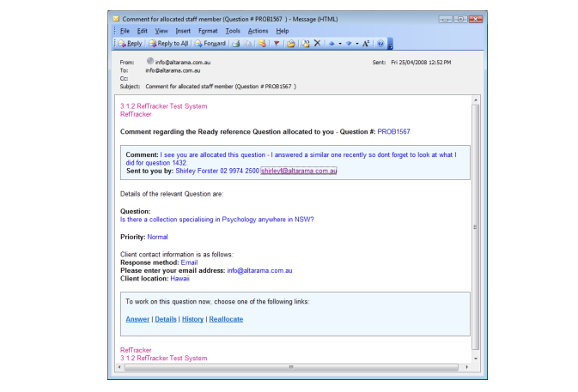
Task: Minimize the message window
Action: [x=445, y=19]
